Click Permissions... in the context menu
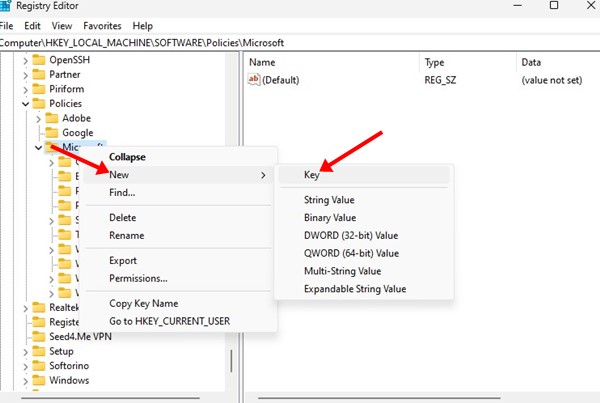 (x=138, y=278)
